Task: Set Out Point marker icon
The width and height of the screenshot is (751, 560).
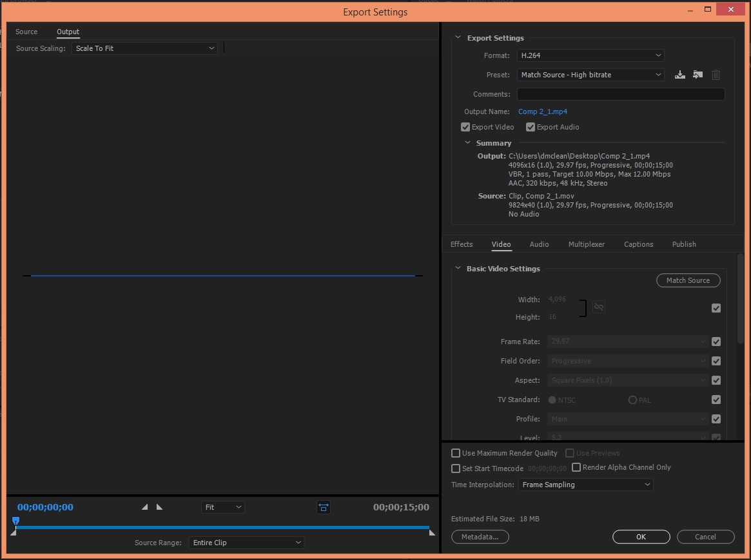Action: [x=159, y=507]
